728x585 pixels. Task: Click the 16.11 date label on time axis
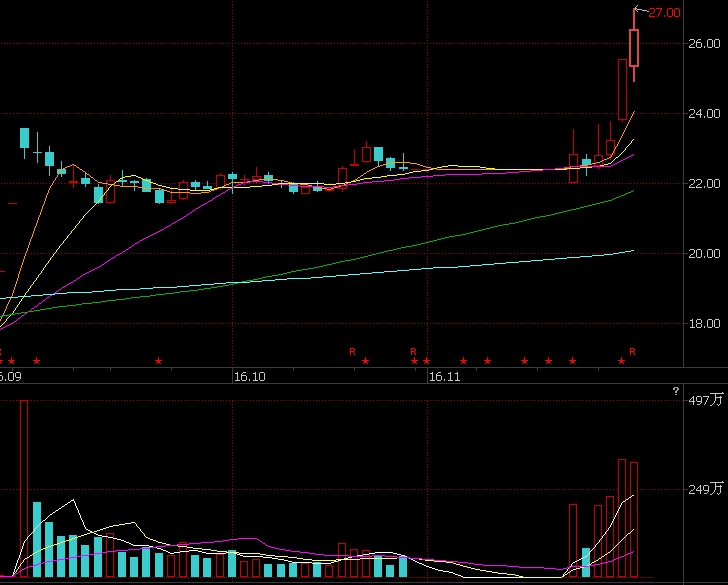[x=445, y=377]
